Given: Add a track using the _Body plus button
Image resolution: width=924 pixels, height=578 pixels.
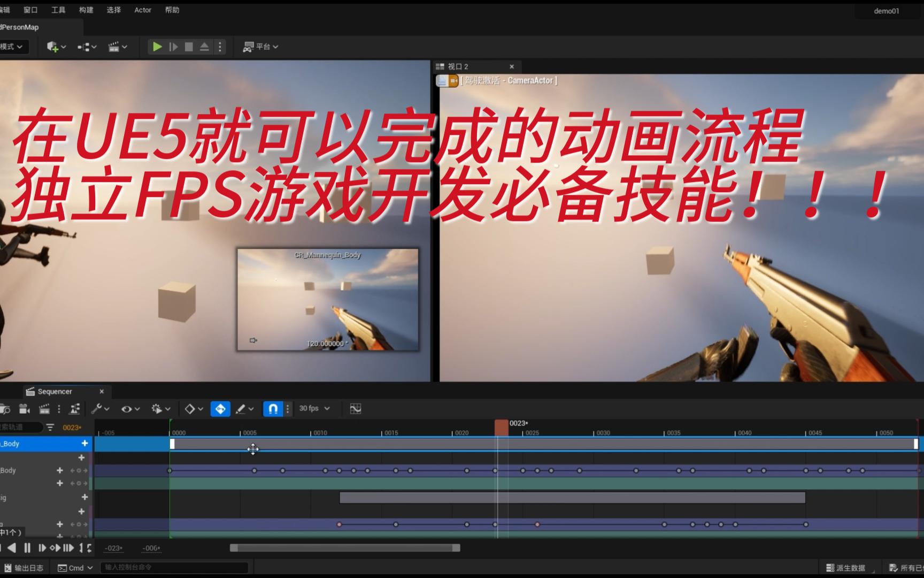Looking at the screenshot, I should [84, 443].
